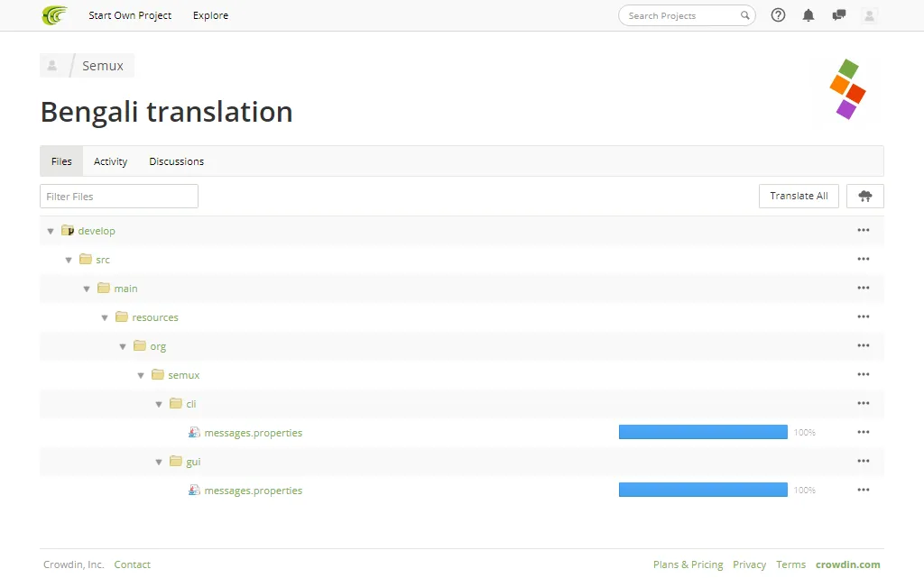Click cli messages.properties progress bar
This screenshot has width=924, height=578.
coord(703,432)
